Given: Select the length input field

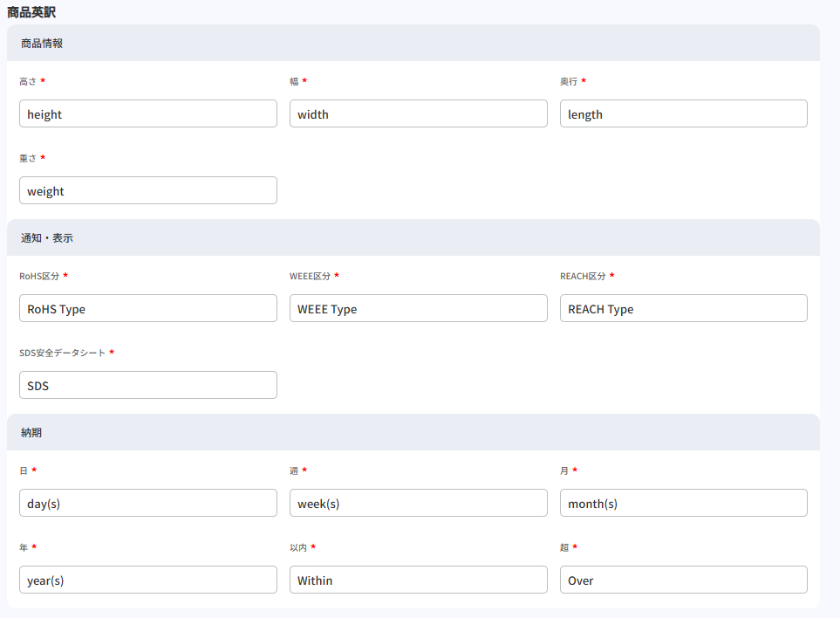Looking at the screenshot, I should 683,113.
